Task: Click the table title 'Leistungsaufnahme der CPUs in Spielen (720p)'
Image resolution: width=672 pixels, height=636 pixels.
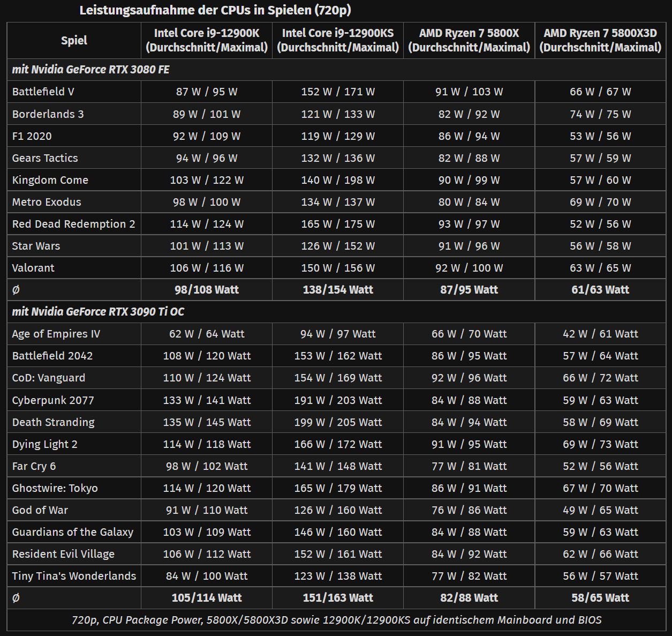Action: click(215, 10)
